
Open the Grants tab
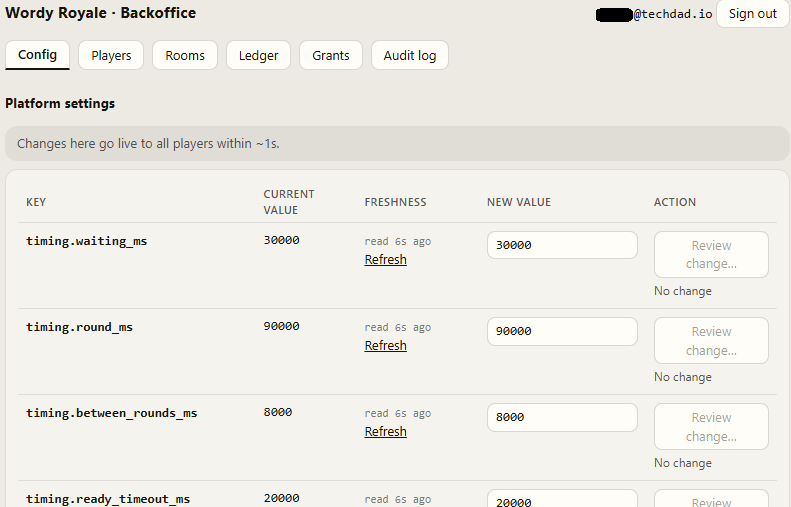(x=331, y=55)
